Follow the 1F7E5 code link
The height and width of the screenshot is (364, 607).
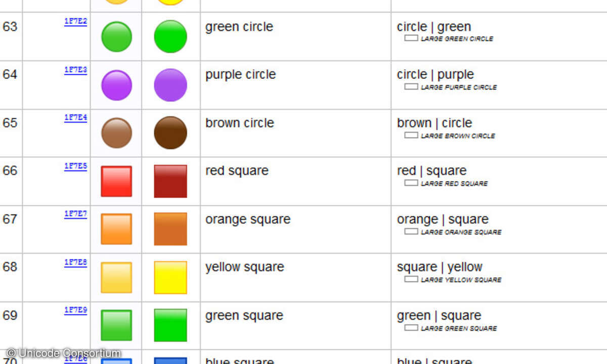(75, 166)
